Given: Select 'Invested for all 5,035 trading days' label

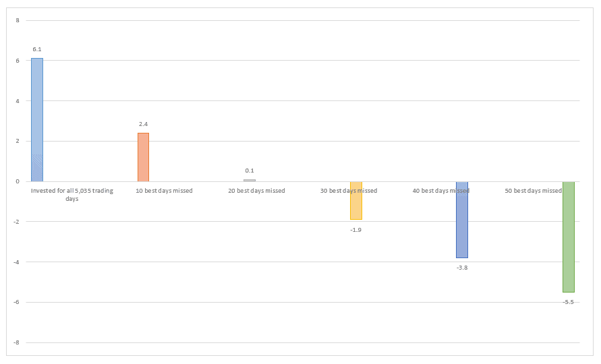Looking at the screenshot, I should coord(72,195).
